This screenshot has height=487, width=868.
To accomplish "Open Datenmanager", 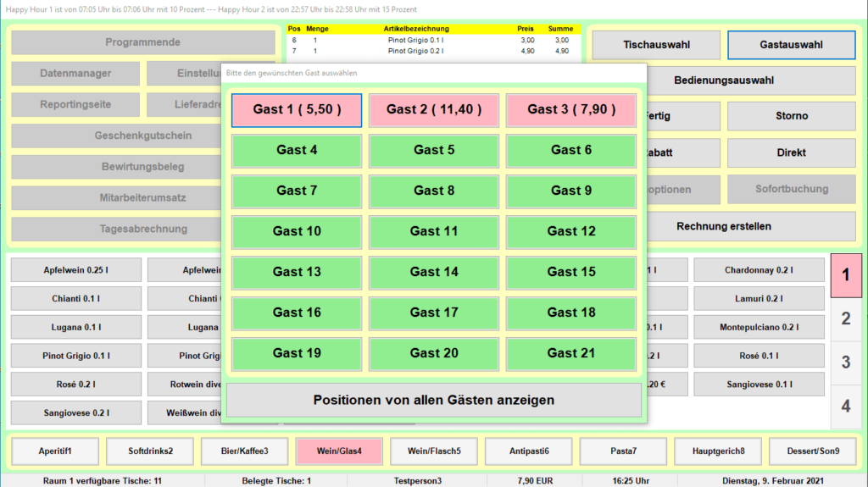I will point(75,74).
